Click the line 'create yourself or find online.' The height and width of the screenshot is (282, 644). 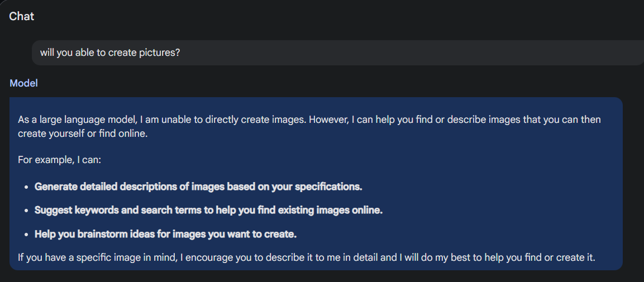82,134
